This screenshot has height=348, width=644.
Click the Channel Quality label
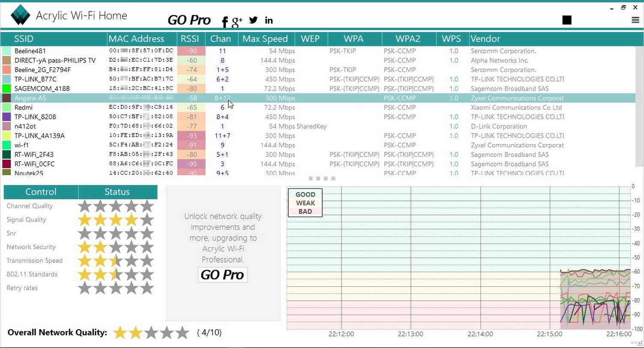30,206
